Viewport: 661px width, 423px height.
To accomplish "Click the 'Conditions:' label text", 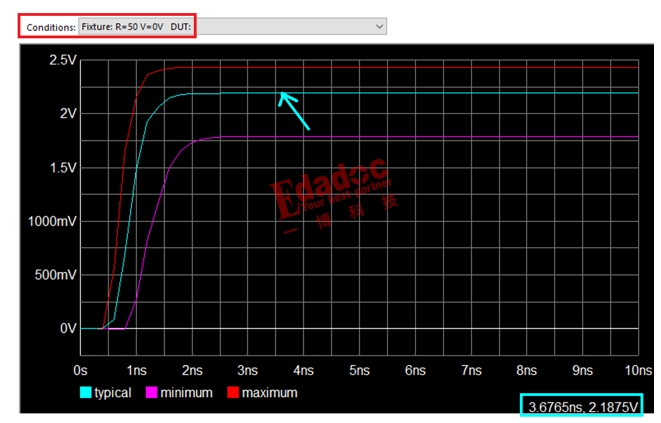I will pos(50,27).
